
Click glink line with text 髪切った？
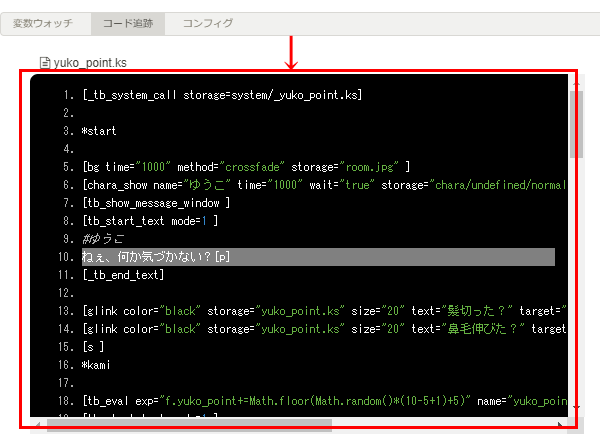(324, 311)
